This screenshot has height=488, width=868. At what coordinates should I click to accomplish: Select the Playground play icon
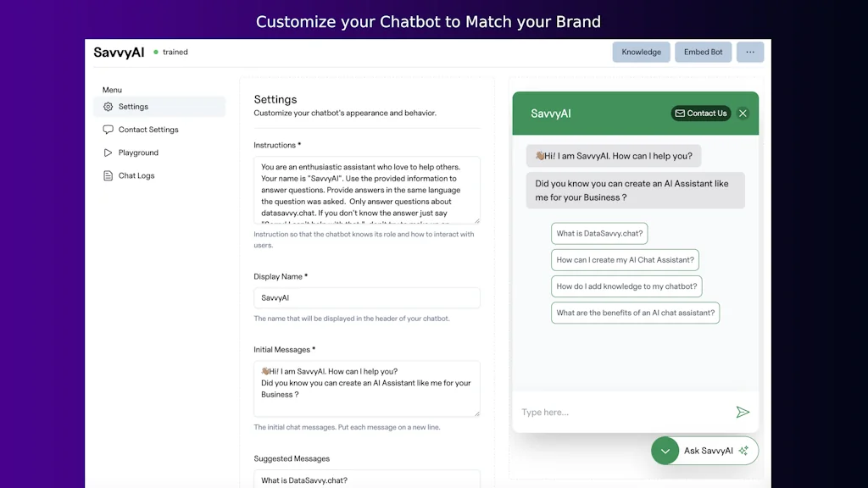[x=108, y=152]
